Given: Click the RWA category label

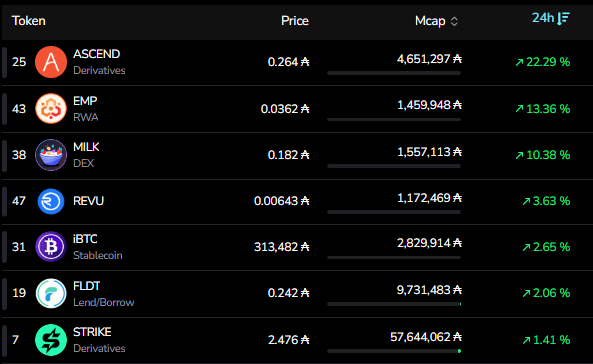Looking at the screenshot, I should click(x=85, y=117).
